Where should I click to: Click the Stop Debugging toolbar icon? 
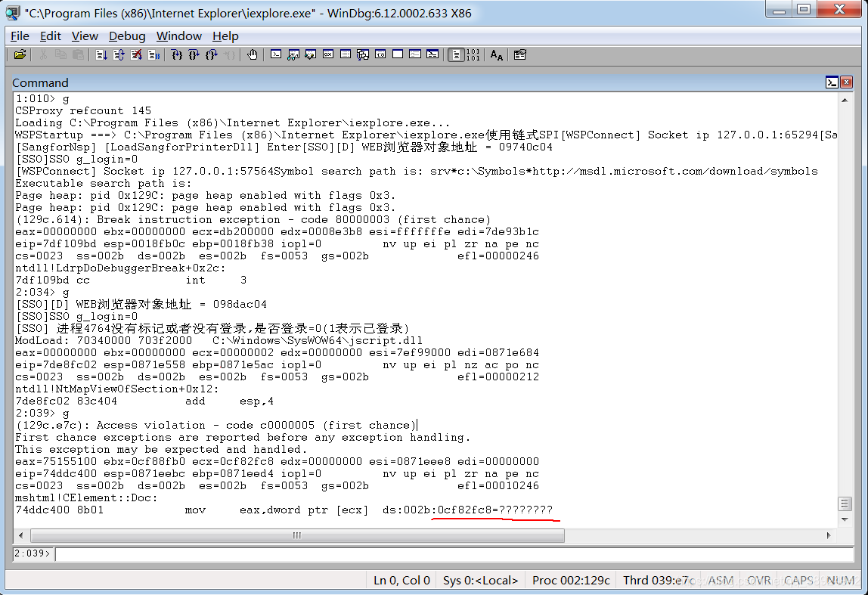[x=137, y=54]
